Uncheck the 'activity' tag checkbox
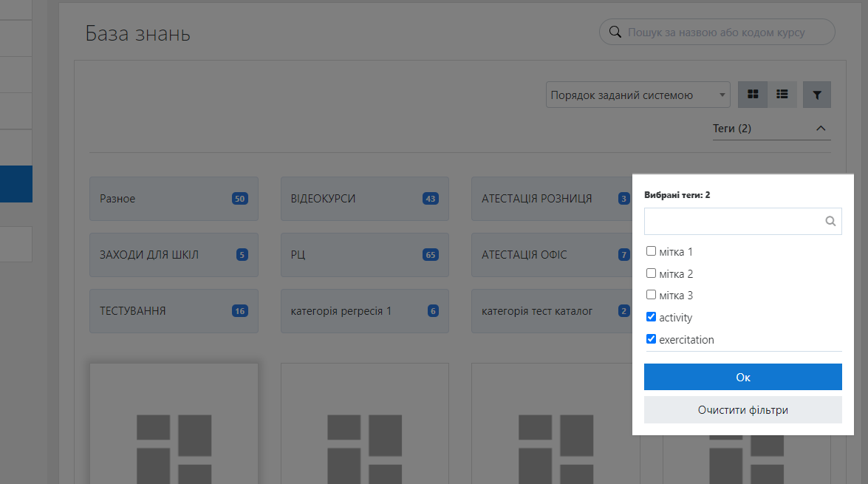868x484 pixels. click(651, 317)
